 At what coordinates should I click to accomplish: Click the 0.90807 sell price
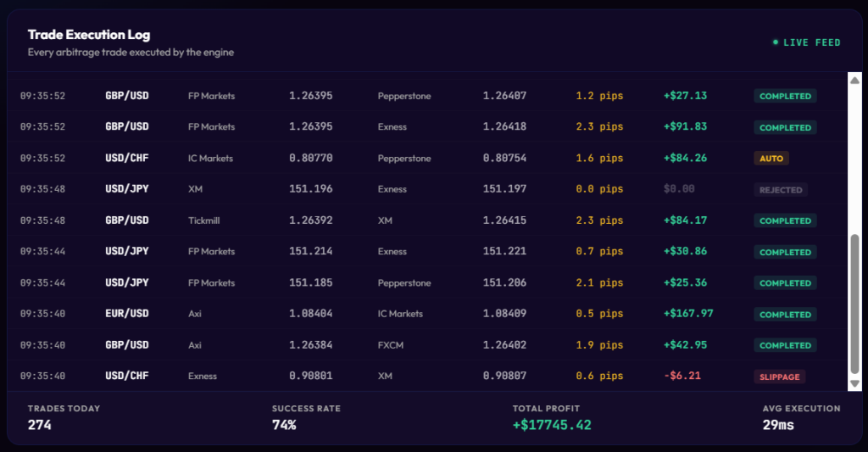point(504,376)
